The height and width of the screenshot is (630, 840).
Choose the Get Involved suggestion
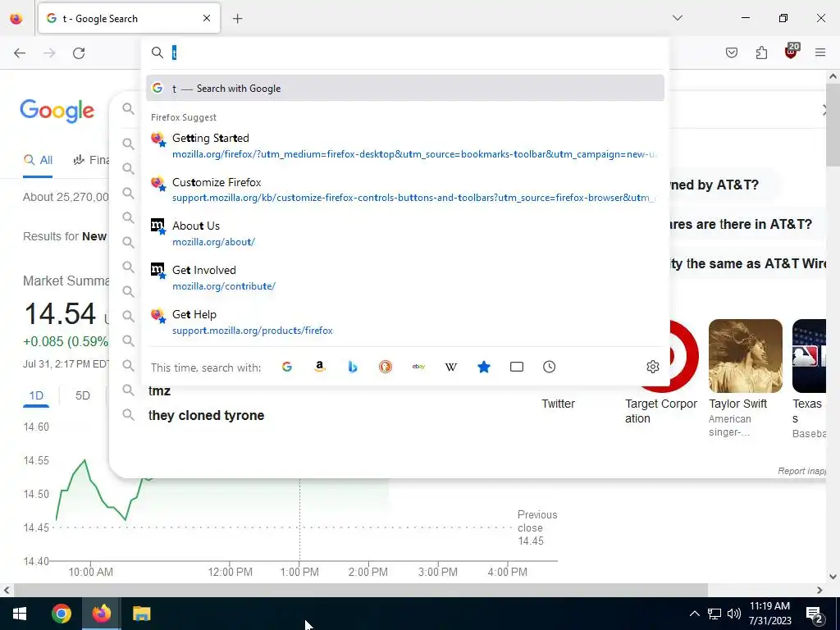click(405, 278)
